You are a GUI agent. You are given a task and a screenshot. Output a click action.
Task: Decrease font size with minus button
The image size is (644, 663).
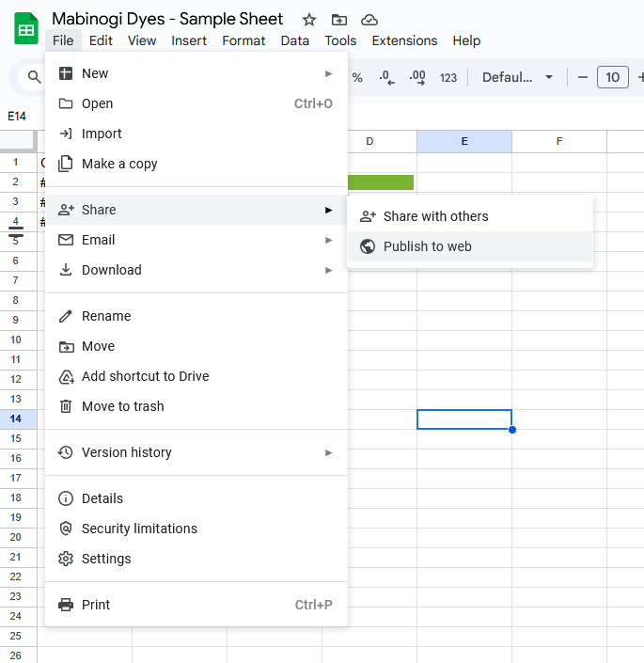pyautogui.click(x=583, y=77)
